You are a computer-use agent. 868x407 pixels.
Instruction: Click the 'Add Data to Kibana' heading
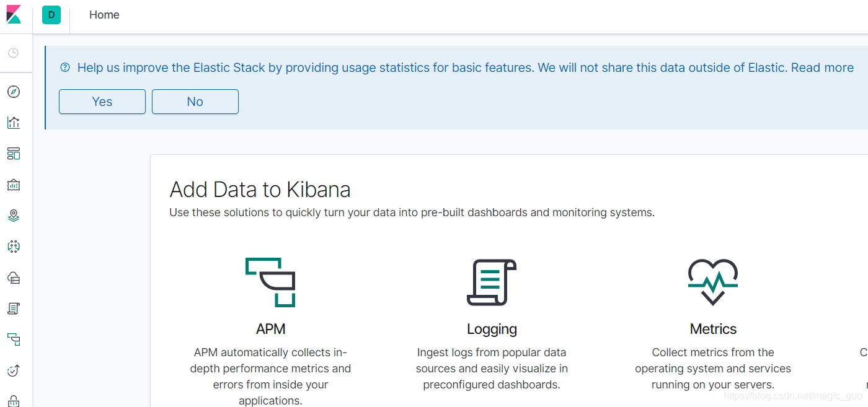click(260, 189)
